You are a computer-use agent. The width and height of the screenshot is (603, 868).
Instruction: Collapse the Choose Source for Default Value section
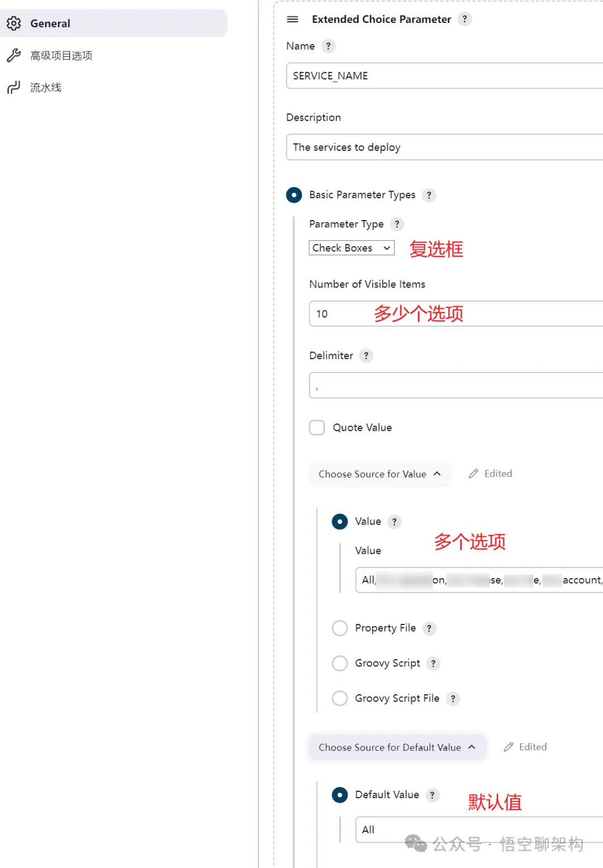[397, 747]
